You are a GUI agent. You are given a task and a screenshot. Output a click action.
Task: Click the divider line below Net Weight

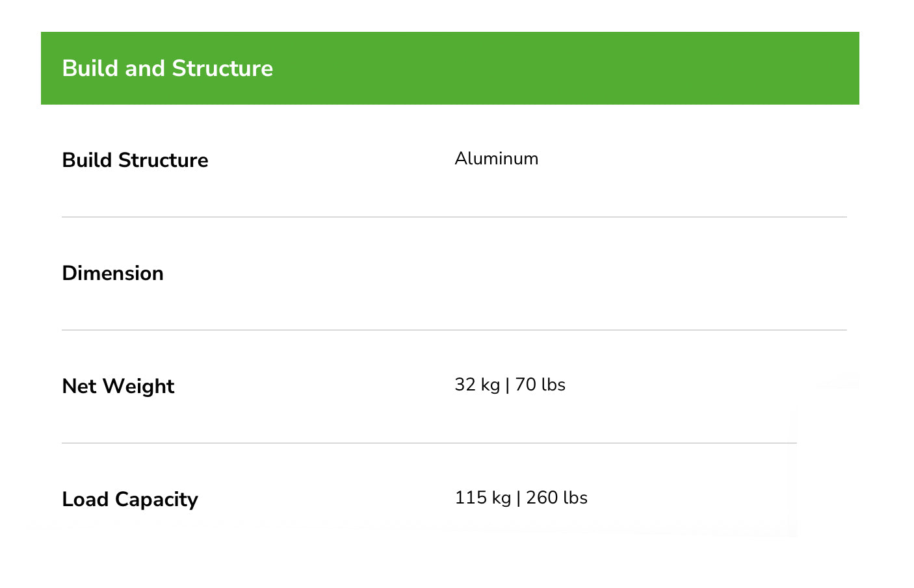coord(429,443)
